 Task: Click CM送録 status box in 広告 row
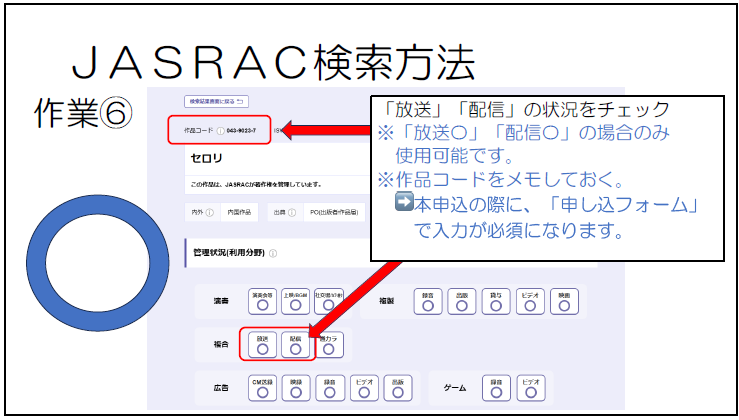coord(263,388)
